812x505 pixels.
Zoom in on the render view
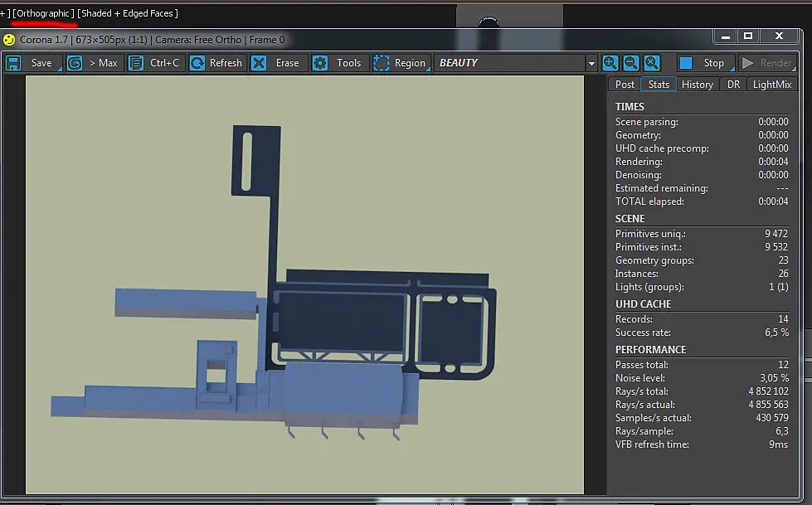point(610,63)
